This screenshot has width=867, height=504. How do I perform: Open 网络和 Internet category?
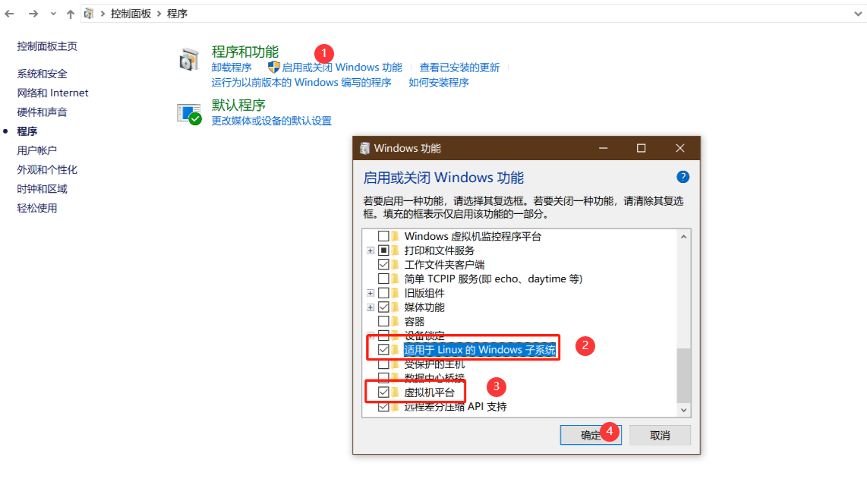point(52,93)
